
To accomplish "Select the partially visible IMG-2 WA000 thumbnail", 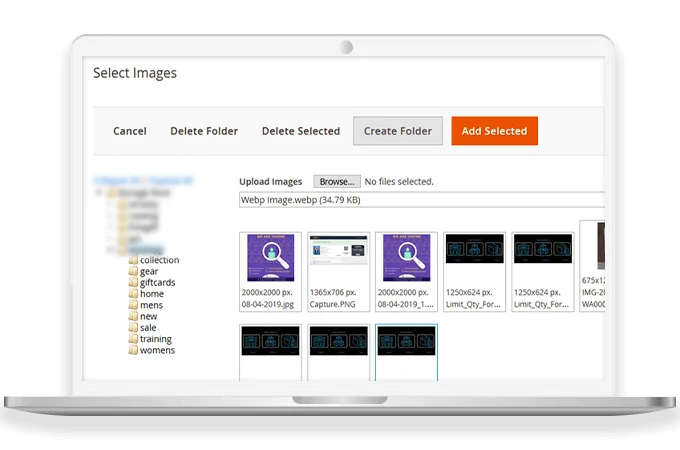I will [592, 266].
